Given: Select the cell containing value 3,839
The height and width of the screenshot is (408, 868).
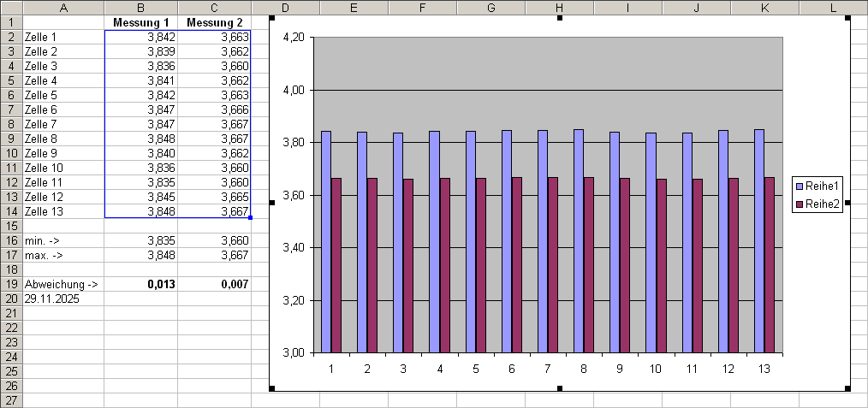Looking at the screenshot, I should (141, 51).
